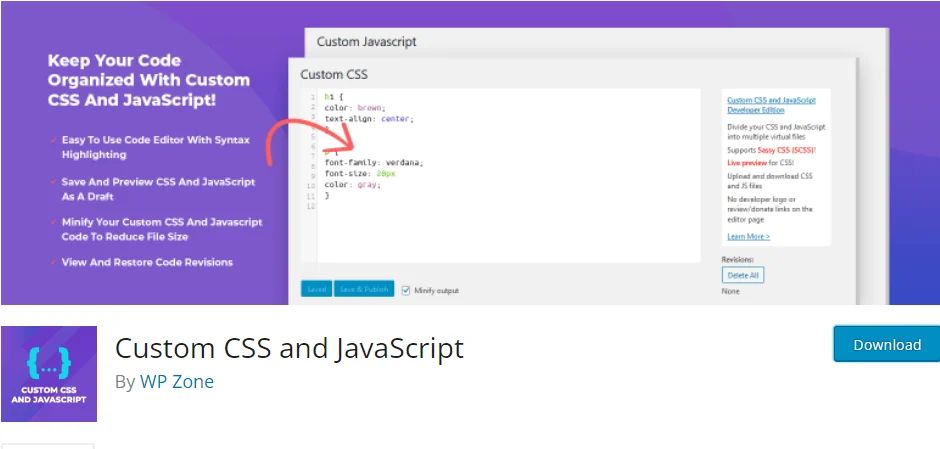Click the Custom CSS and JavaScript plugin icon

coord(49,373)
